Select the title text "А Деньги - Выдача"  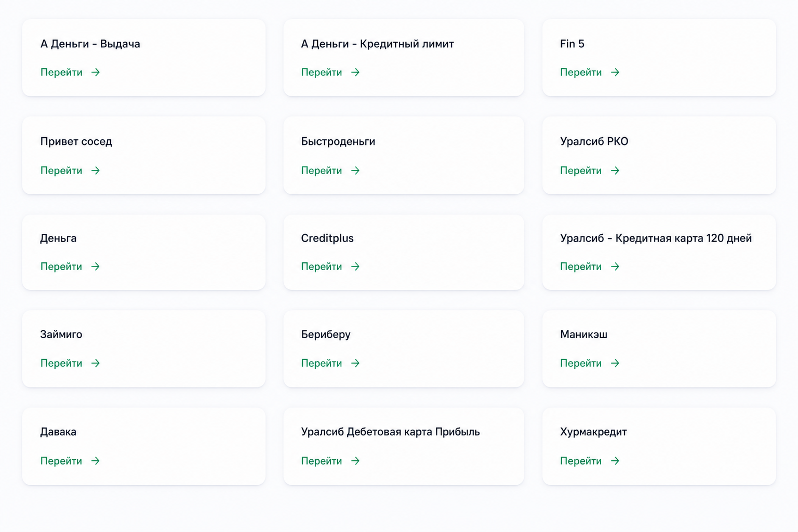coord(90,44)
